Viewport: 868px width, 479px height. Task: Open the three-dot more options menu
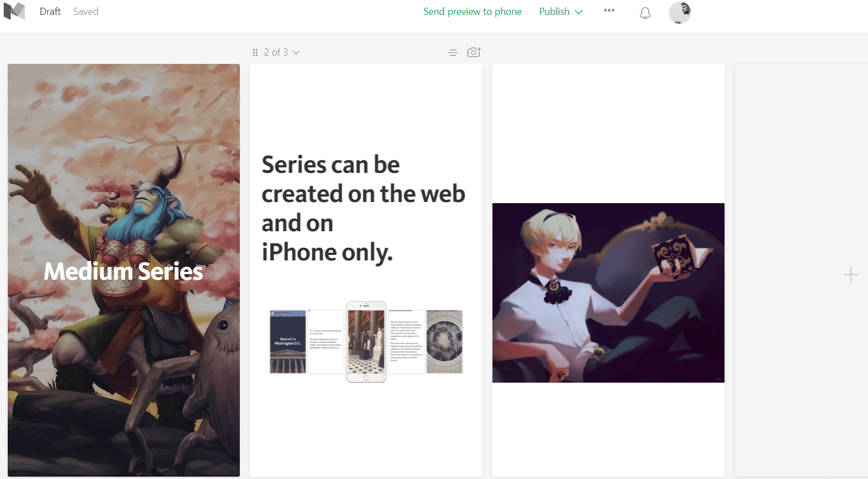(609, 10)
